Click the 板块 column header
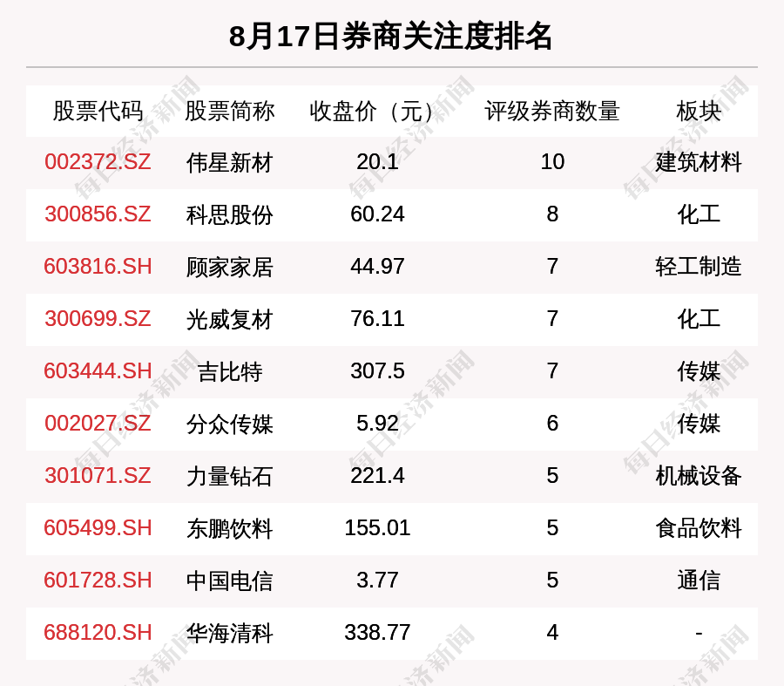Screen dimensions: 784x686 (699, 111)
